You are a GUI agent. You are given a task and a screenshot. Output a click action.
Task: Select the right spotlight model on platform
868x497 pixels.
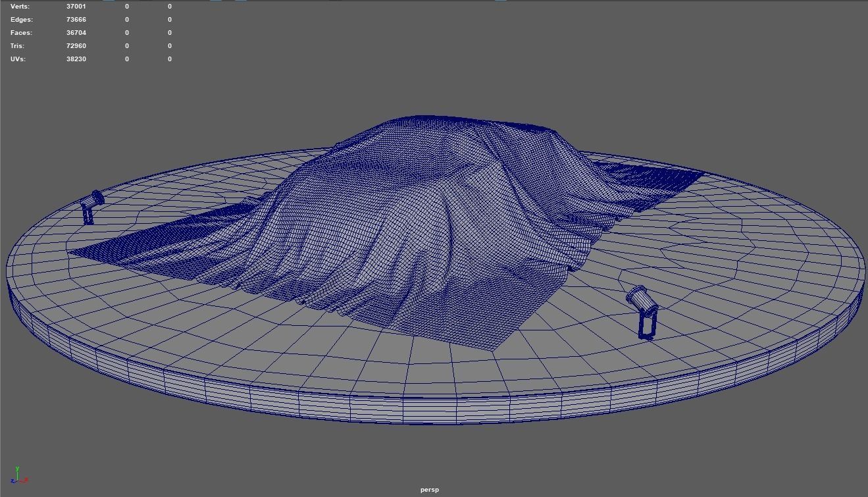click(x=643, y=313)
